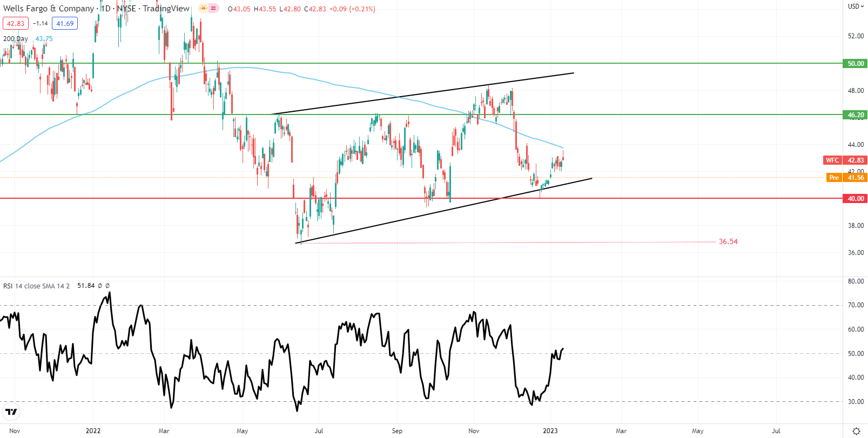This screenshot has height=438, width=868.
Task: Click the 2023 label on time axis
Action: click(x=550, y=431)
